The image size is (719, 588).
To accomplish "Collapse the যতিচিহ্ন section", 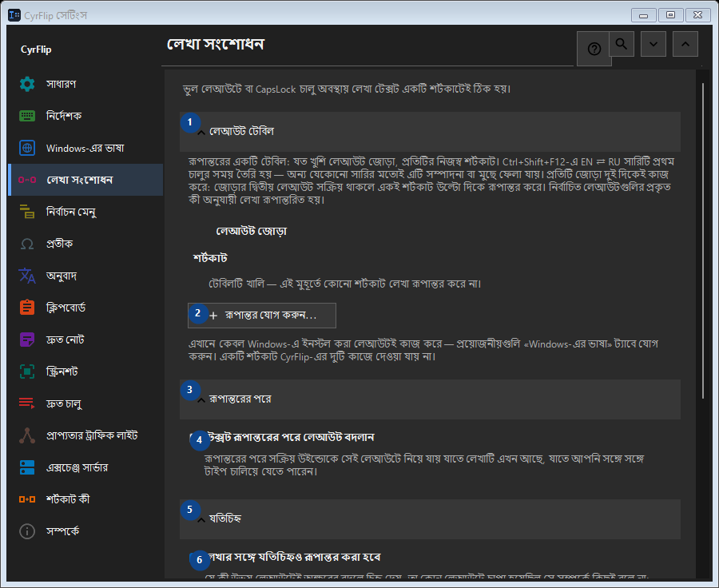I will 430,519.
